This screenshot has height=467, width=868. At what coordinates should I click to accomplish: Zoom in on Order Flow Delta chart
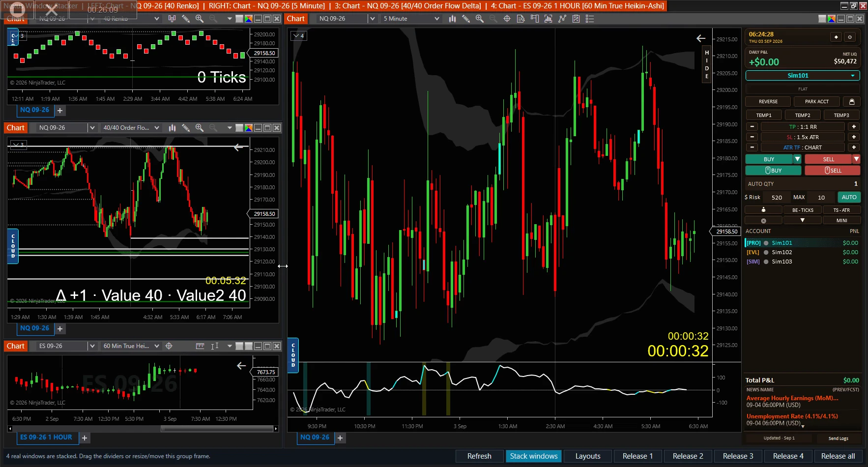tap(200, 128)
